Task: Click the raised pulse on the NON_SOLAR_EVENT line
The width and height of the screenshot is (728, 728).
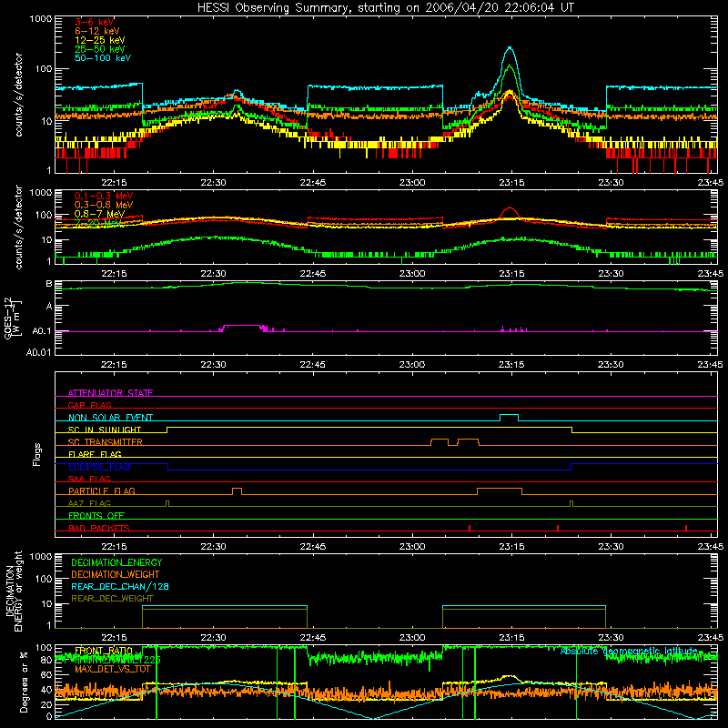Action: [x=509, y=417]
